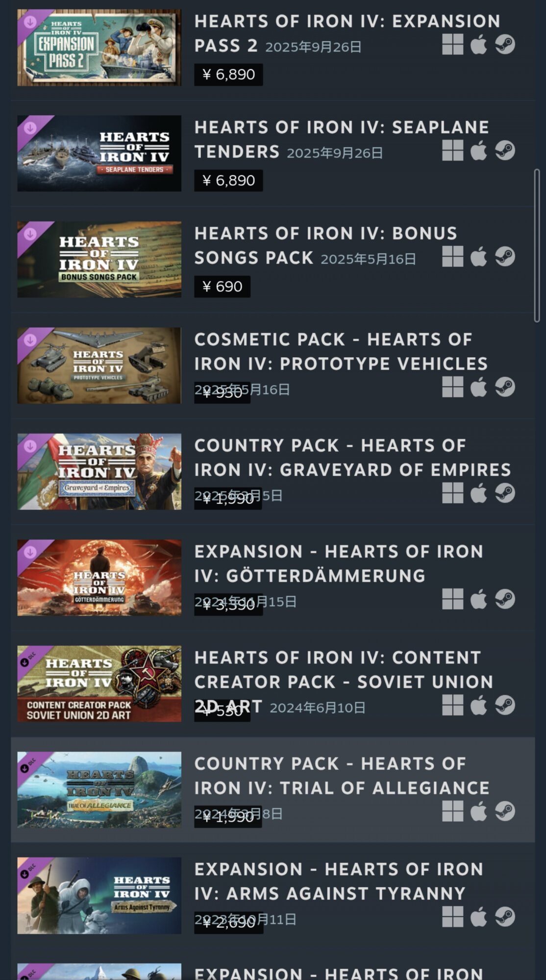Click Steam icon on Arms Against Tyranny row

click(505, 917)
